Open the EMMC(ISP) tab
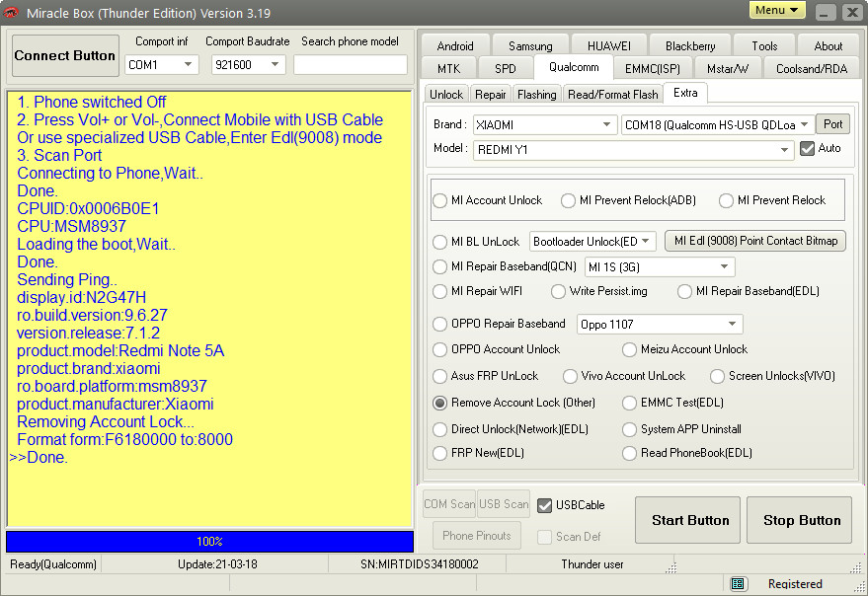The width and height of the screenshot is (868, 596). pos(652,69)
